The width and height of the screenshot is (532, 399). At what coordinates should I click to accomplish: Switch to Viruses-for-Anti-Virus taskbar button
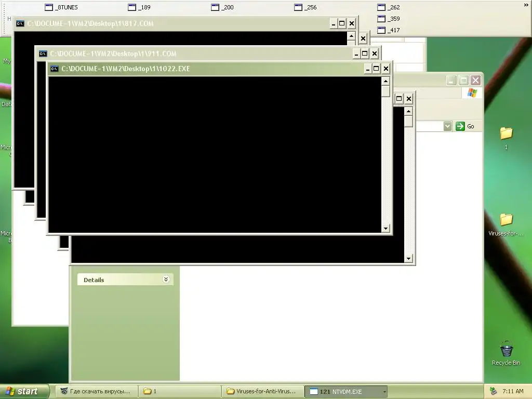tap(262, 391)
